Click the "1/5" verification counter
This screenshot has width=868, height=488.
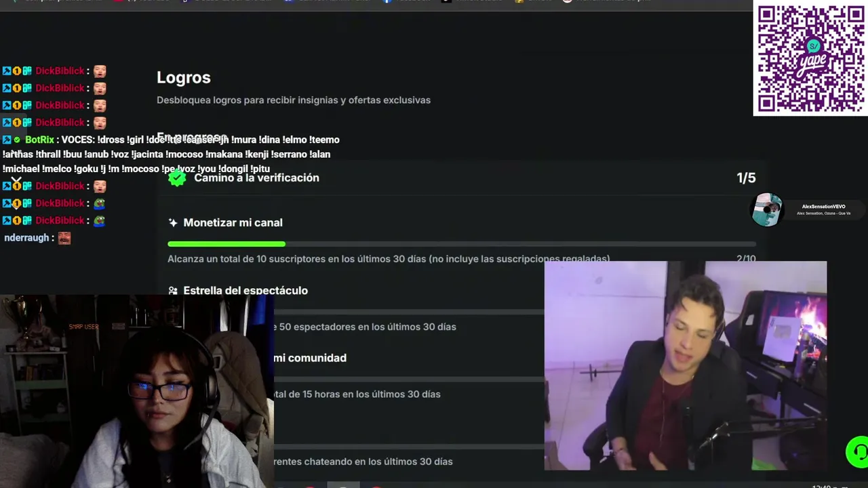(746, 178)
